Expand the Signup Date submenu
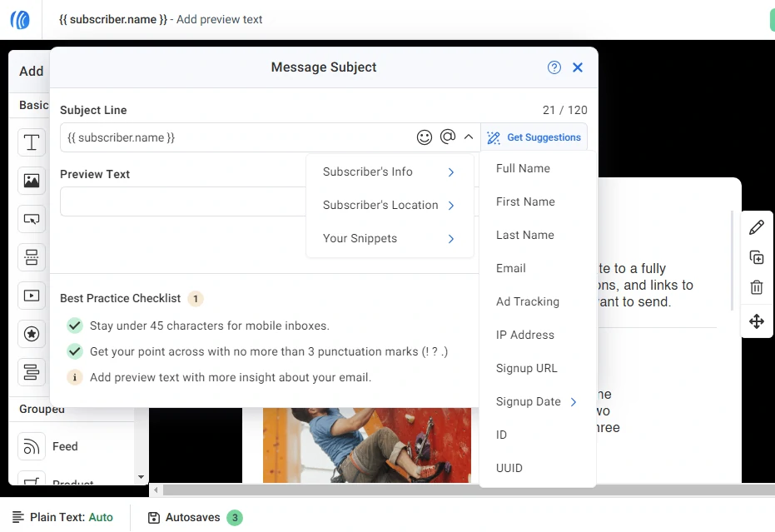Screen dimensions: 775x532 click(x=536, y=401)
